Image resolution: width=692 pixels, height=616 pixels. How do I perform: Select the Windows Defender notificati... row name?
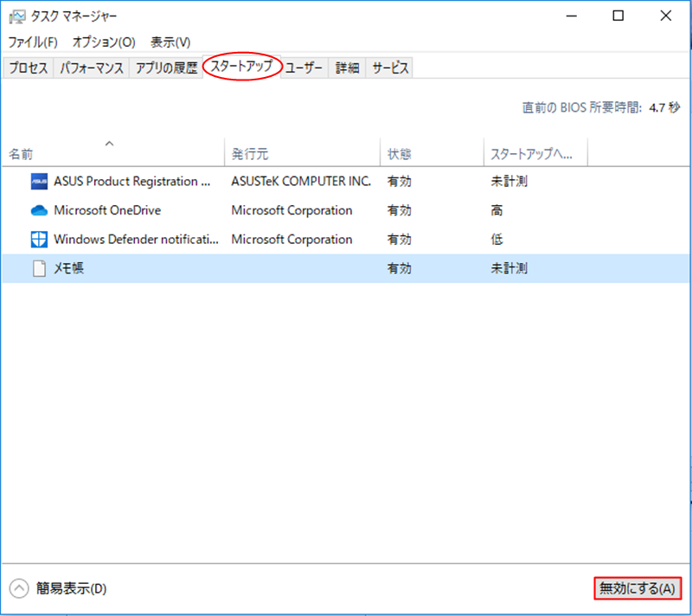pos(136,239)
